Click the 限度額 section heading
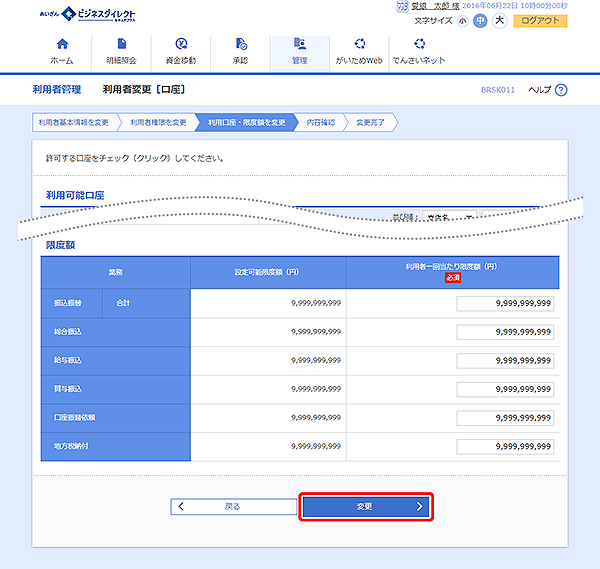The image size is (600, 569). pos(60,245)
